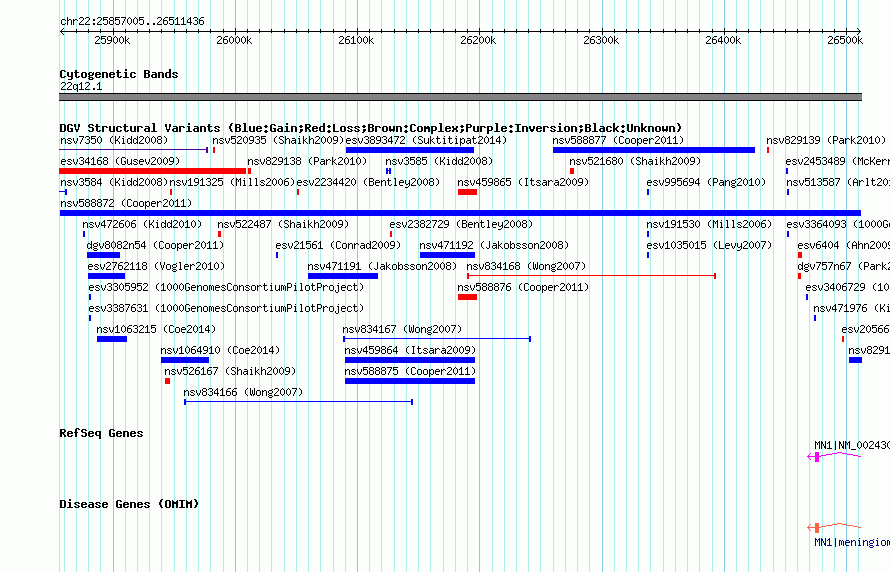890x572 pixels.
Task: Open variant label esv995694 (Pang2010)
Action: pos(706,182)
